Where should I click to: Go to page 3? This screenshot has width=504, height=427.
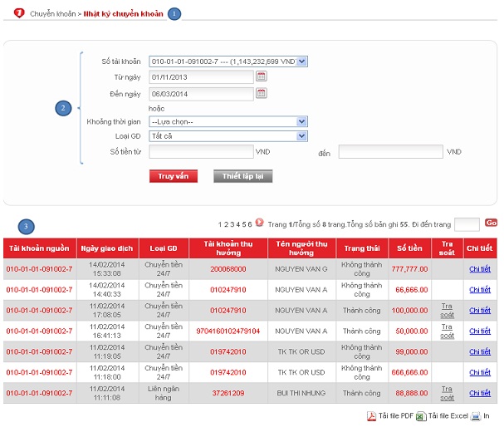pyautogui.click(x=232, y=224)
